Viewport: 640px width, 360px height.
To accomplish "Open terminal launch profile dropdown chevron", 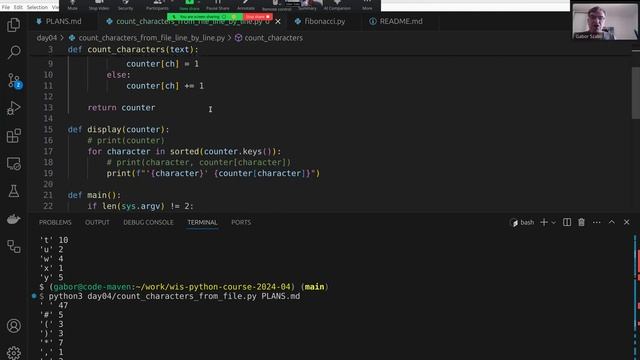I will tap(553, 223).
